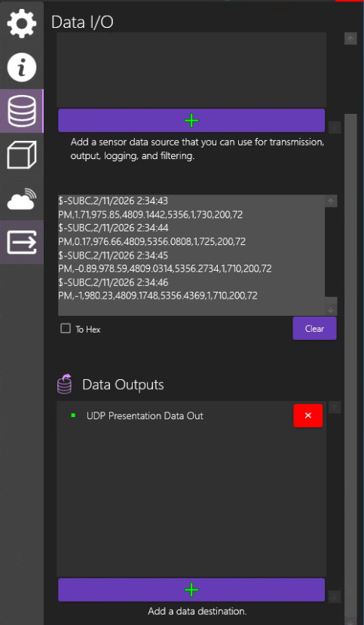The image size is (364, 625).
Task: Open the 3D cube sidebar icon
Action: (x=22, y=155)
